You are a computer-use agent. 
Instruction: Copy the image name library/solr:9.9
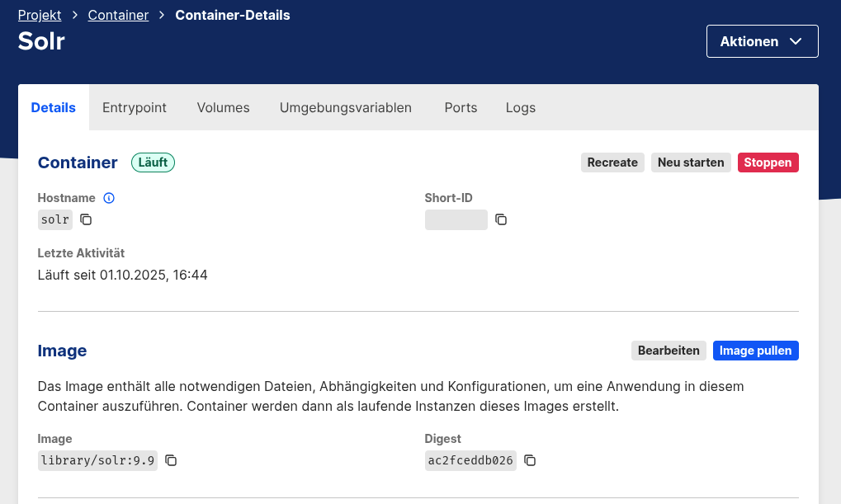click(171, 460)
